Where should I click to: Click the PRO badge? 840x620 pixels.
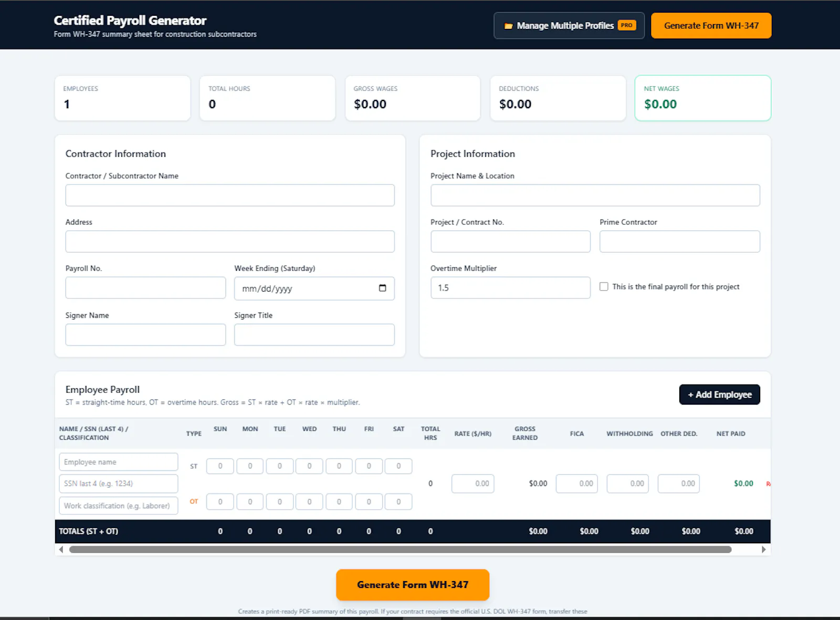click(627, 25)
